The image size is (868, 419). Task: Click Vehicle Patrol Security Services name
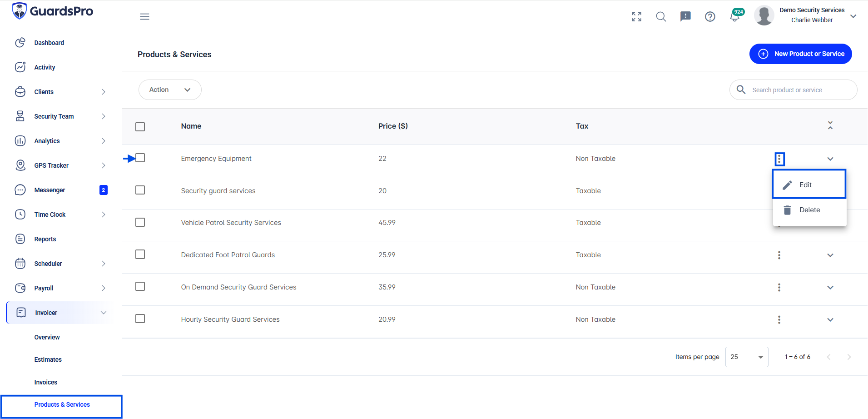pyautogui.click(x=231, y=223)
